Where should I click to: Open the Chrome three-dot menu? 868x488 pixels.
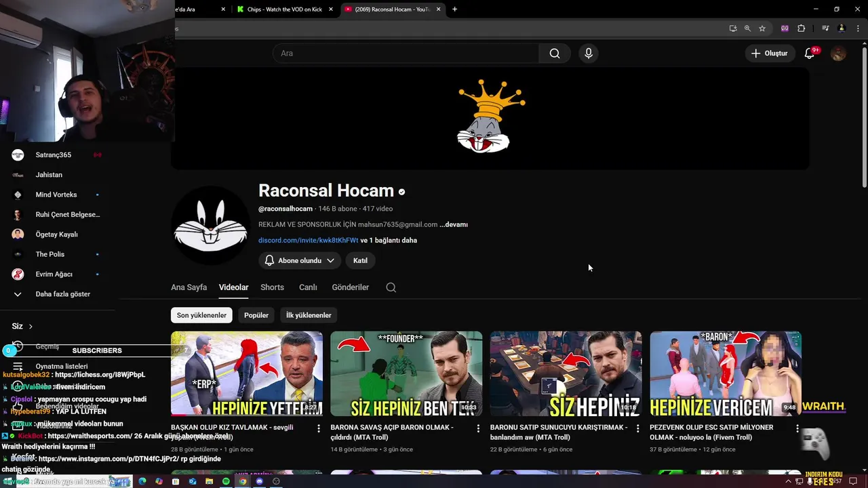[x=858, y=28]
